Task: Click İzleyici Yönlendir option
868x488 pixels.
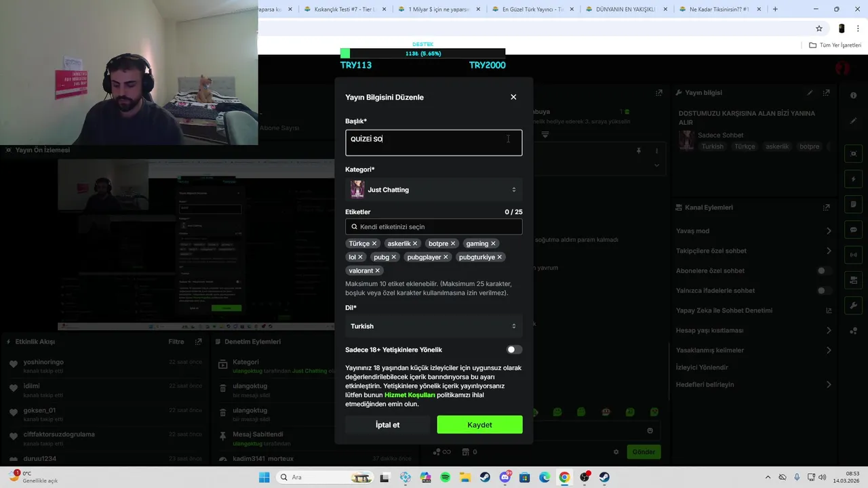Action: (x=702, y=367)
